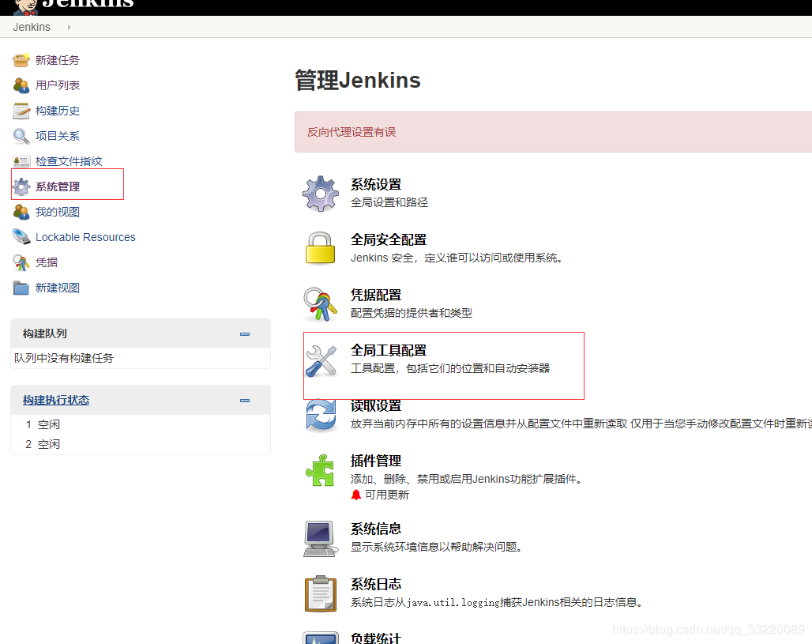Click the 系统日志 clipboard icon
This screenshot has height=644, width=812.
tap(321, 593)
